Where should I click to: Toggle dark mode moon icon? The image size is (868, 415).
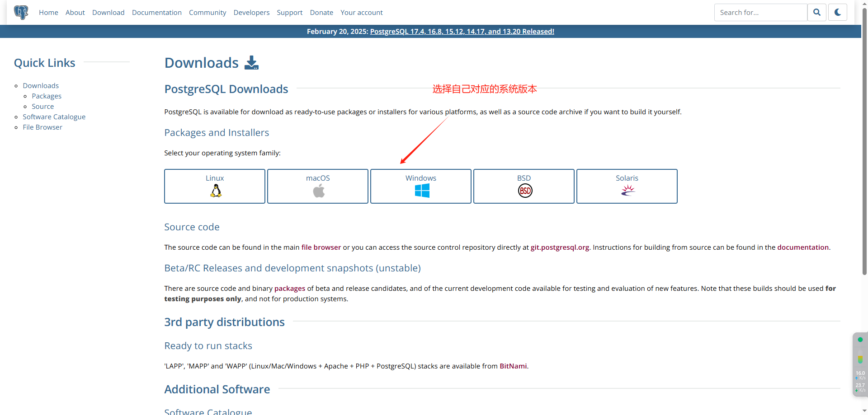(x=838, y=12)
